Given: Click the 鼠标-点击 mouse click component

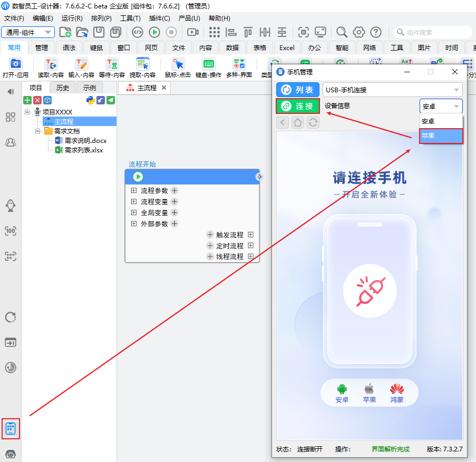Looking at the screenshot, I should [178, 68].
